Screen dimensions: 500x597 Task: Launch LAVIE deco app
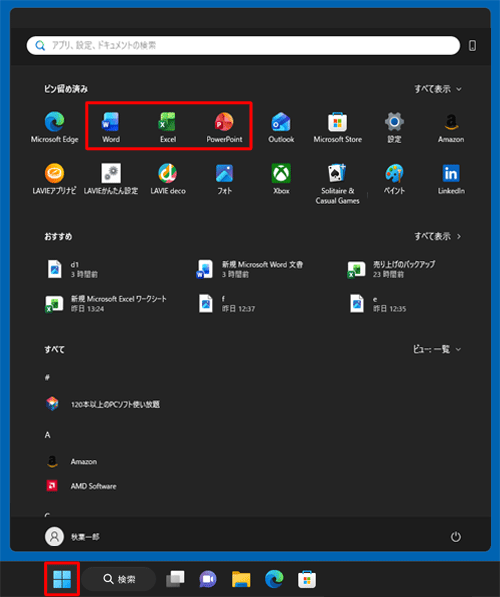click(168, 179)
